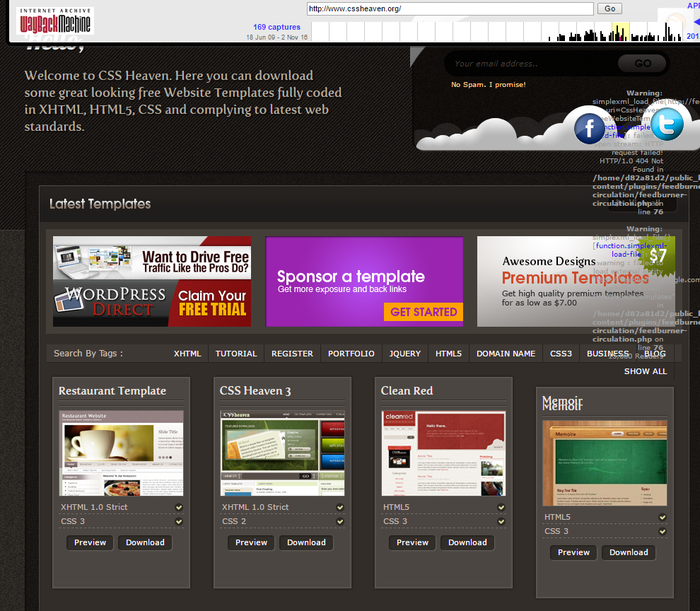700x611 pixels.
Task: Click the '18 Jun 09 - 2 Nov 16' date range
Action: [276, 37]
